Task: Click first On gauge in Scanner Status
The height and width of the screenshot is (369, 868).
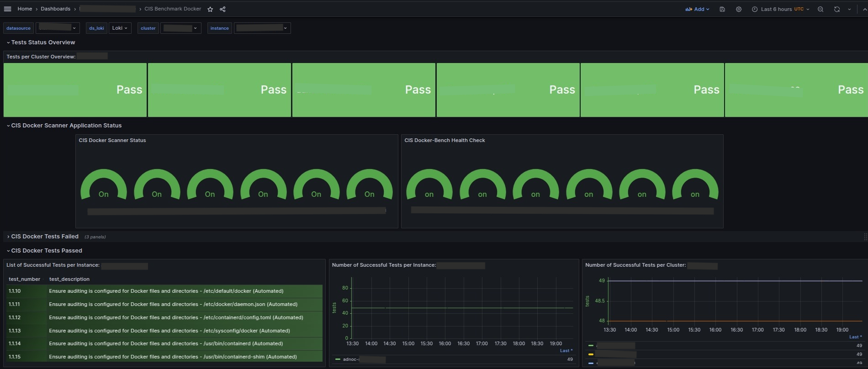Action: click(x=104, y=185)
